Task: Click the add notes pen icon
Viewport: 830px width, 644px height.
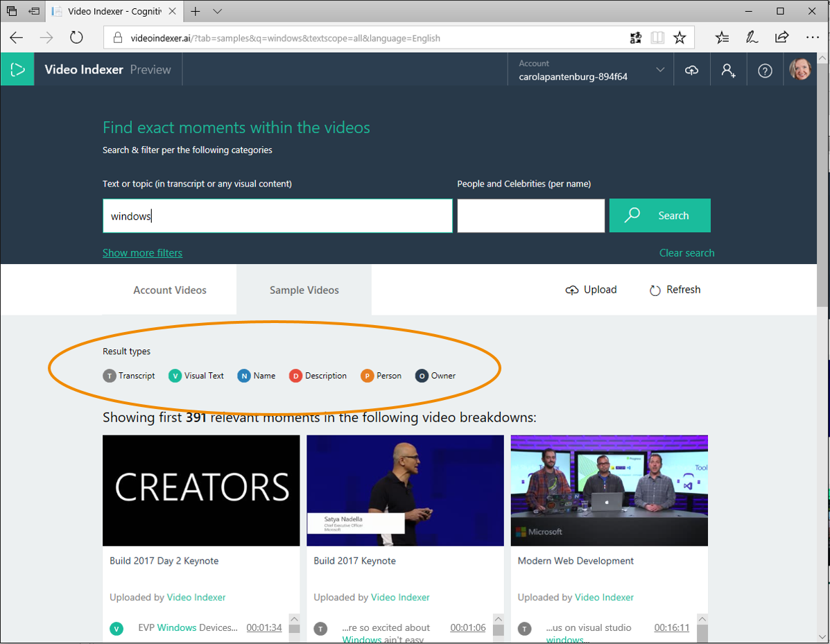Action: coord(752,37)
